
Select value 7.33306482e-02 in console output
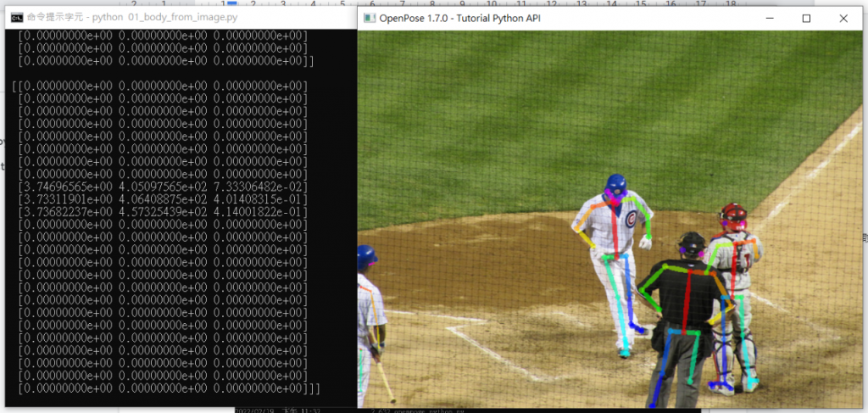pyautogui.click(x=258, y=187)
